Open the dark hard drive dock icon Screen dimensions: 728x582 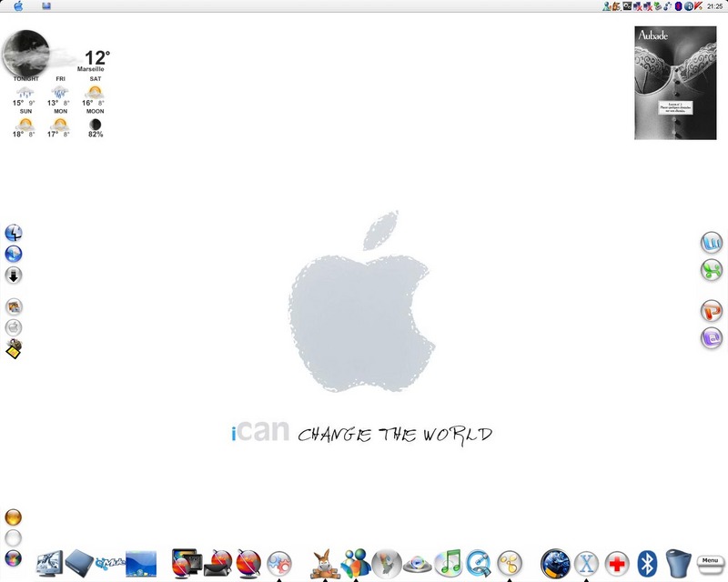[79, 564]
